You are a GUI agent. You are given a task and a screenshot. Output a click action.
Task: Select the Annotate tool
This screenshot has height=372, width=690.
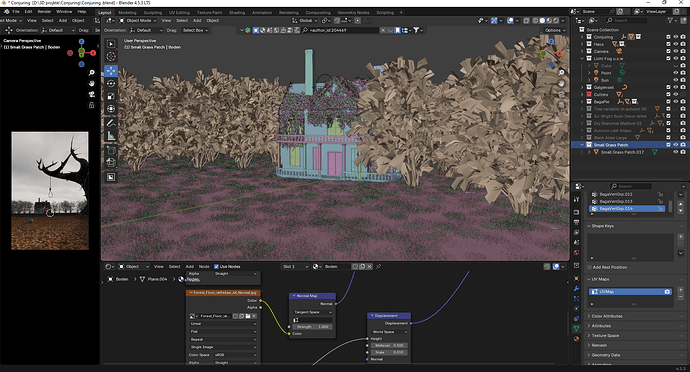111,123
